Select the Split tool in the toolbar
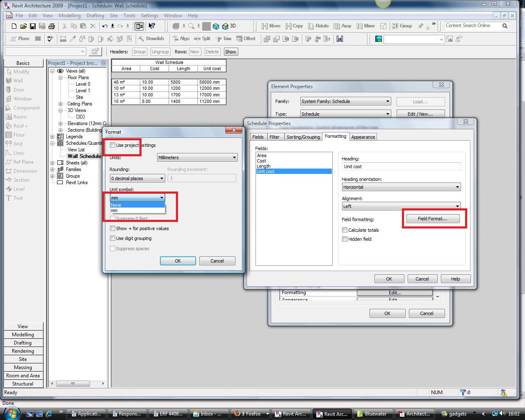The height and width of the screenshot is (420, 525). pyautogui.click(x=202, y=39)
